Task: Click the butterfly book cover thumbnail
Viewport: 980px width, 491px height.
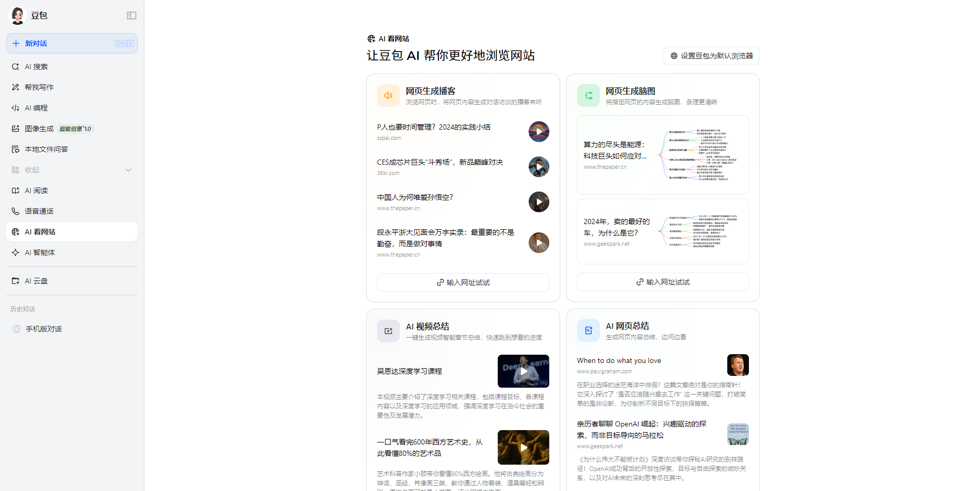Action: [x=738, y=434]
